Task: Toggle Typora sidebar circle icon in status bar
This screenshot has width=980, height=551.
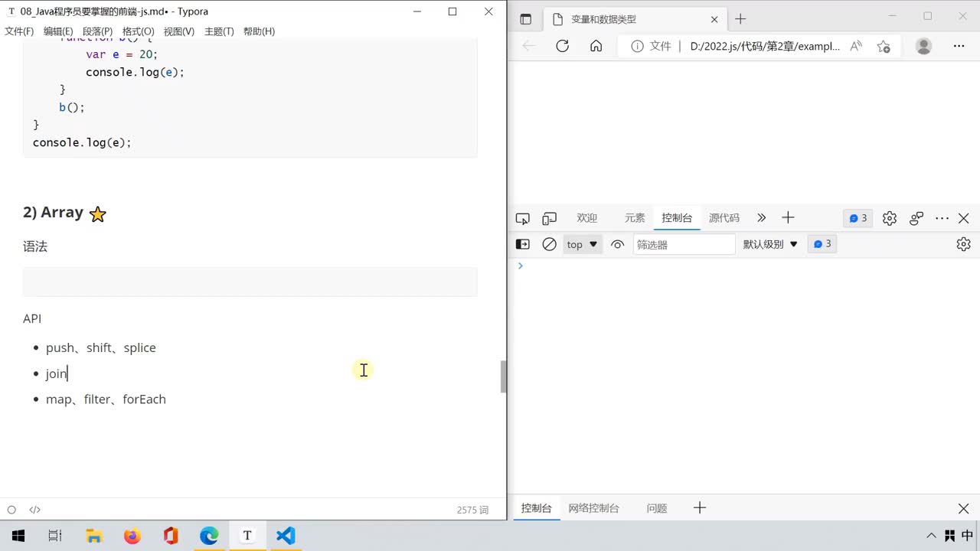Action: click(x=11, y=510)
